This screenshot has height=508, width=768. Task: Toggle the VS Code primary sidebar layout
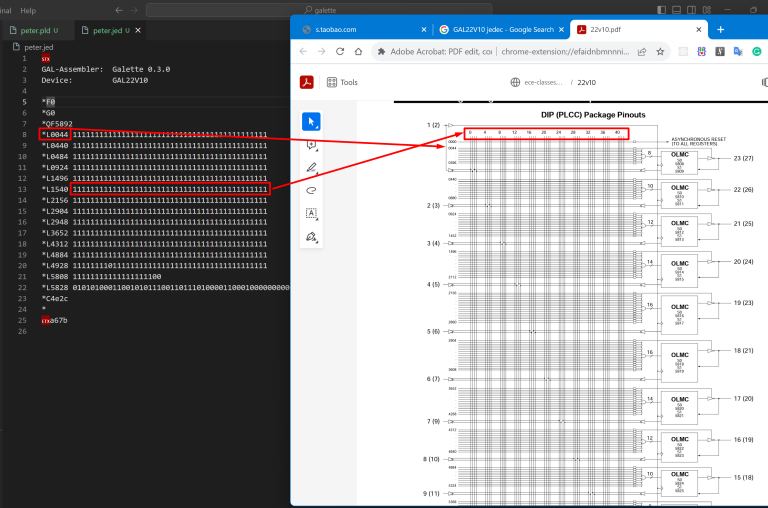click(x=661, y=10)
